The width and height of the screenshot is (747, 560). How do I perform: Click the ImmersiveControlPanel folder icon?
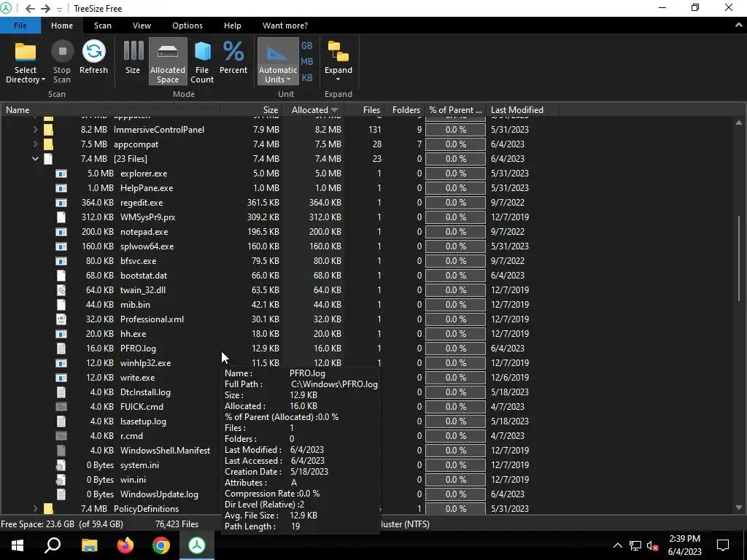point(48,130)
